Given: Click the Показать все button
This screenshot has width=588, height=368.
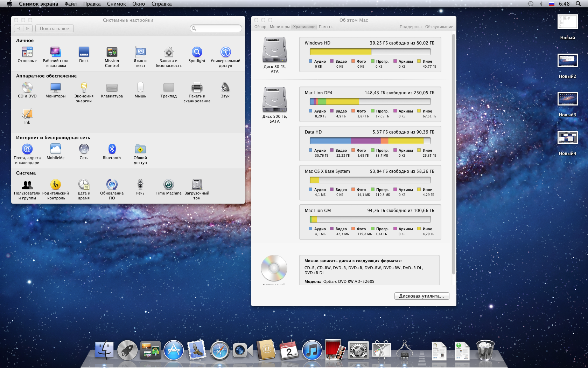Looking at the screenshot, I should tap(54, 29).
